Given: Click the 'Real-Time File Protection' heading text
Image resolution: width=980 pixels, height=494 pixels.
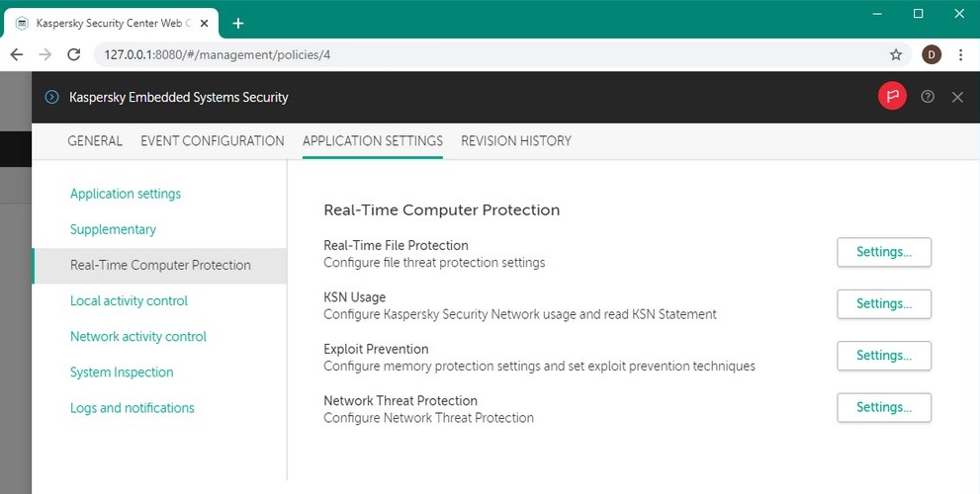Looking at the screenshot, I should pyautogui.click(x=396, y=245).
